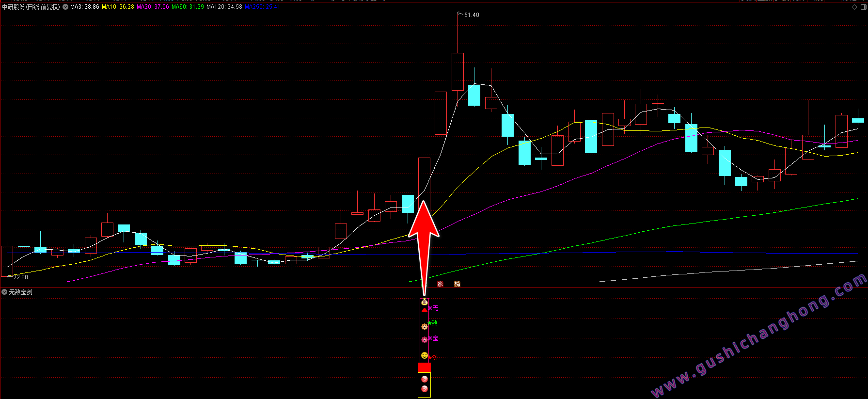Click the money bag signal icon

(425, 302)
